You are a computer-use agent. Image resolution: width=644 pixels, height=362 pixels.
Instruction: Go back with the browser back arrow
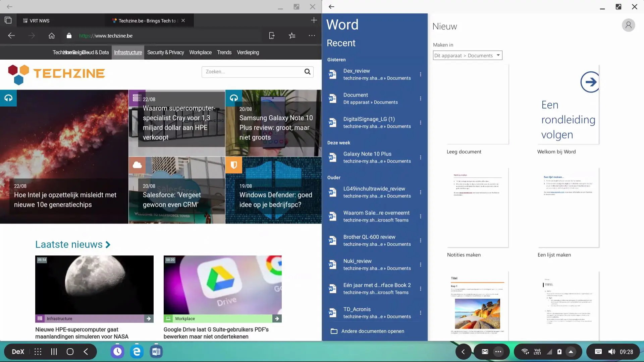pos(11,36)
